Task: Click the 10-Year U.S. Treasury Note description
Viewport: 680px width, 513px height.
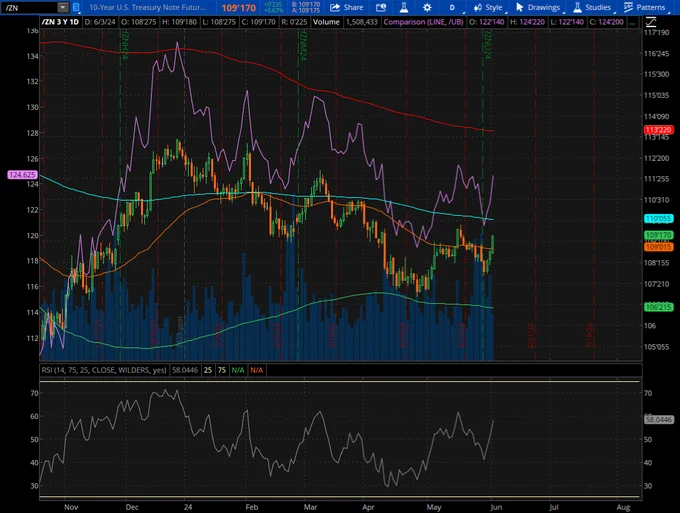Action: tap(147, 7)
